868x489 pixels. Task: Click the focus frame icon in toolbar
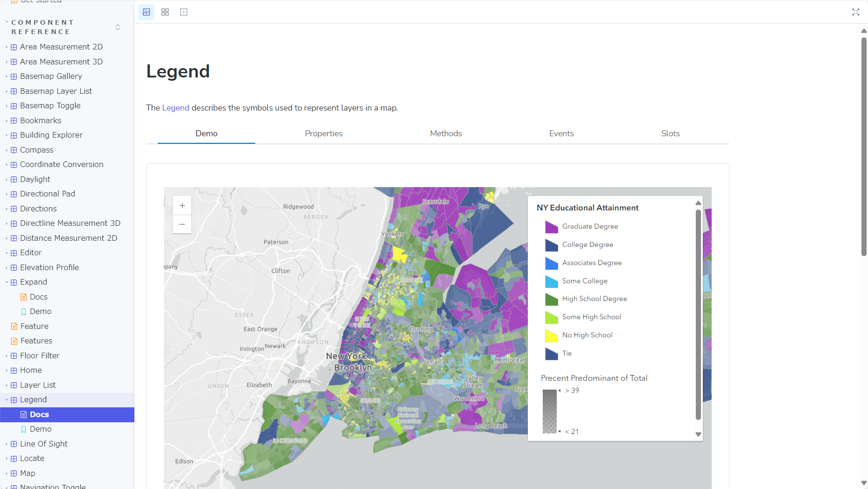click(x=183, y=12)
